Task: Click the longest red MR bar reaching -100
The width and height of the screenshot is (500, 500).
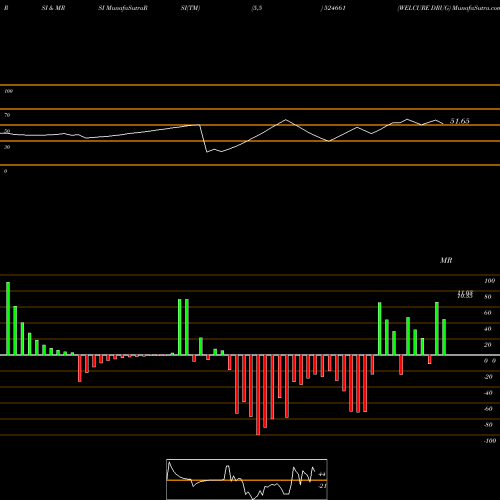Action: pos(258,395)
